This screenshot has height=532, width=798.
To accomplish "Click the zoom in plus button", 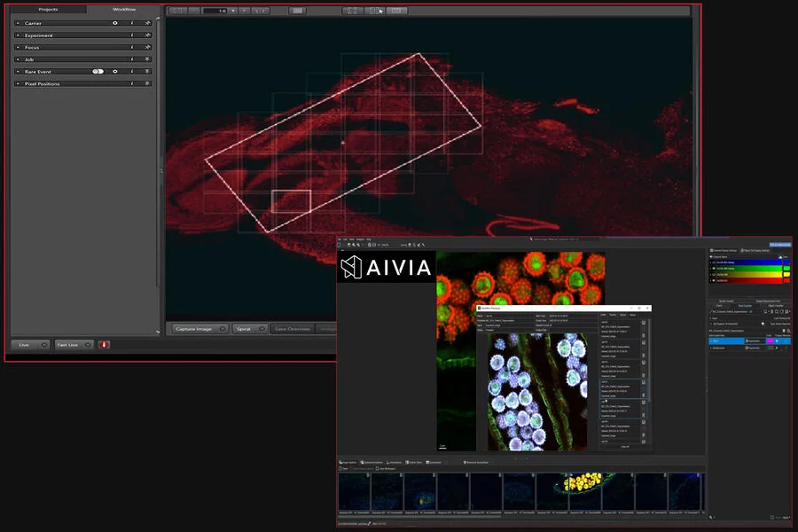I will (x=245, y=11).
